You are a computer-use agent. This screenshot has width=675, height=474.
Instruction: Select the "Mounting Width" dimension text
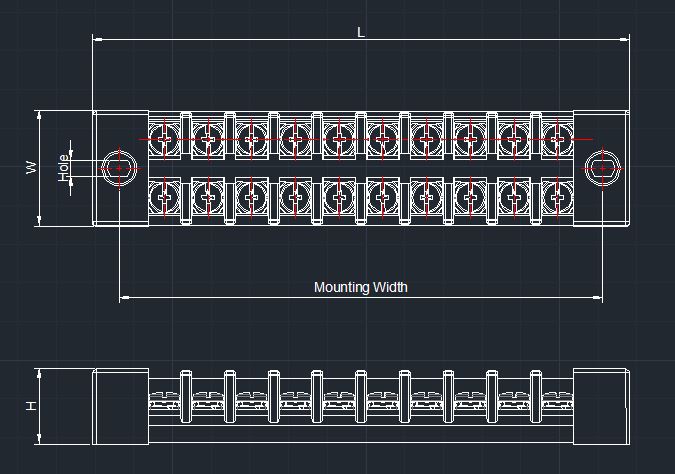(361, 287)
